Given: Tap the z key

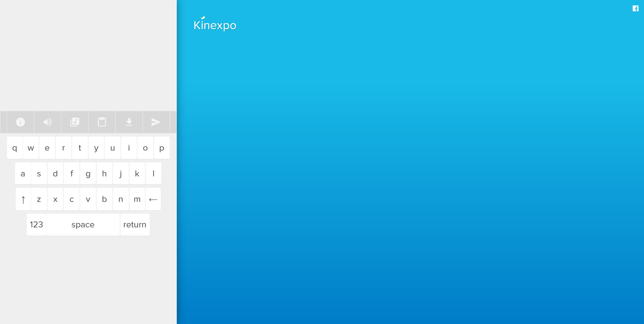Looking at the screenshot, I should 39,199.
